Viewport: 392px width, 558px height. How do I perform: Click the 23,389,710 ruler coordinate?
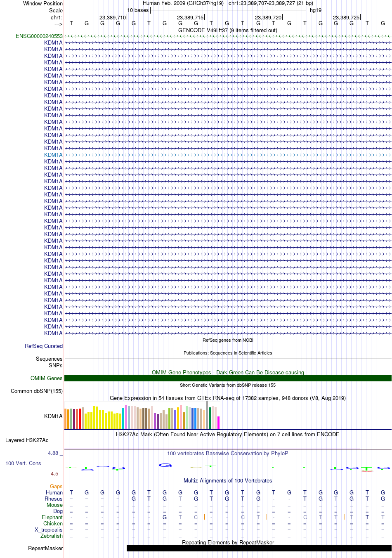pyautogui.click(x=113, y=18)
